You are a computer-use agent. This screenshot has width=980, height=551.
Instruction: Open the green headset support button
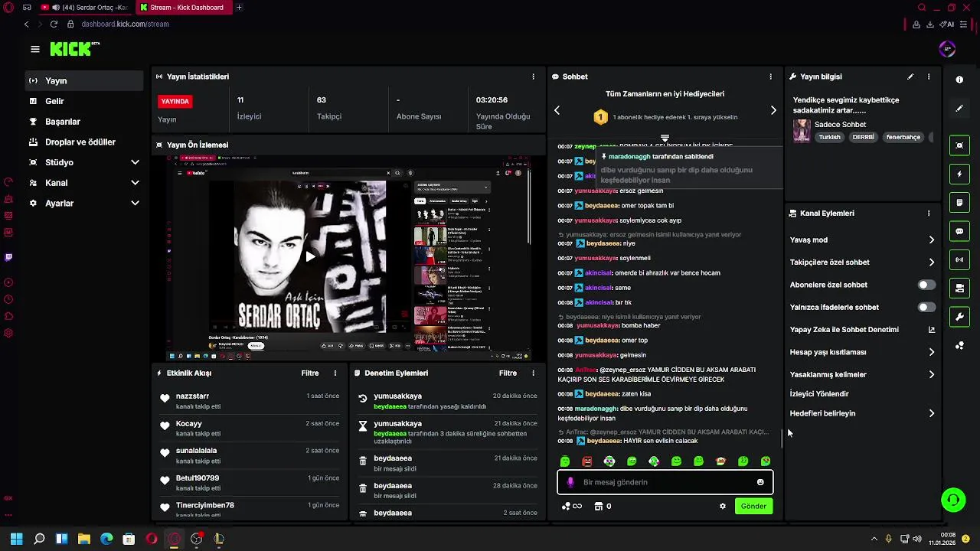tap(953, 500)
